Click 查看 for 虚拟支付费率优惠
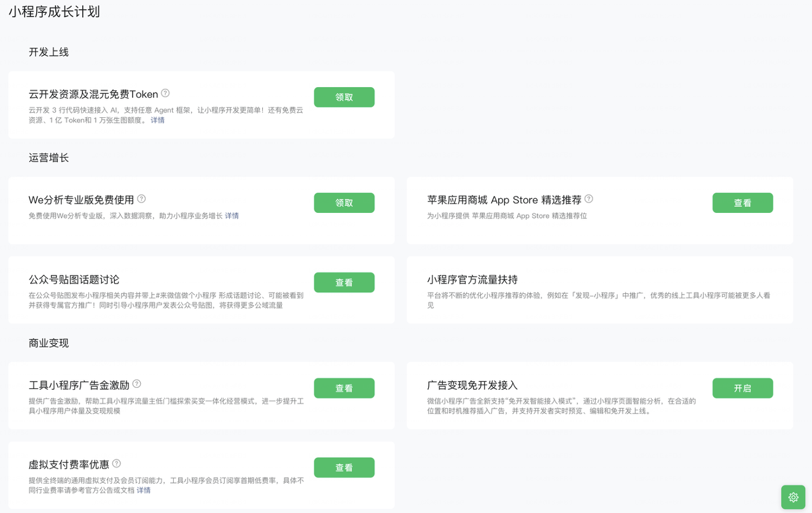 344,468
